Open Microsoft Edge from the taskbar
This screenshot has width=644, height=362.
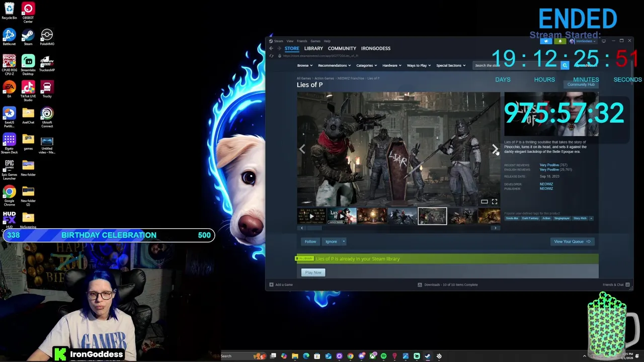(306, 356)
